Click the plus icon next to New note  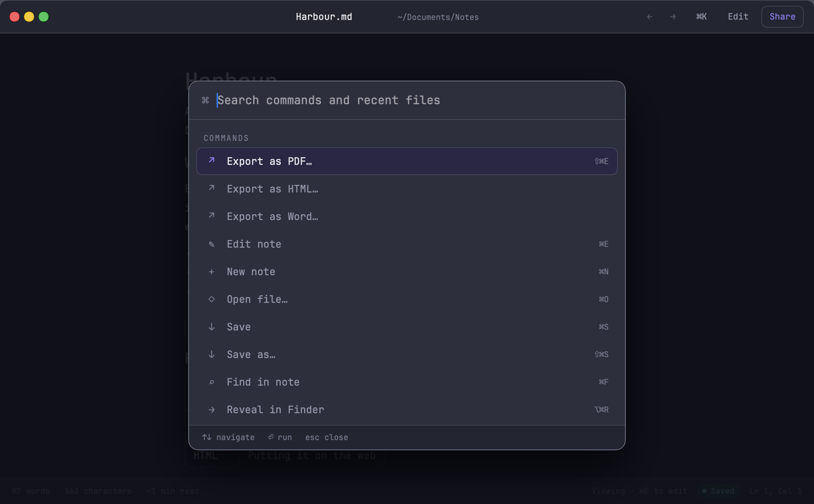click(211, 272)
